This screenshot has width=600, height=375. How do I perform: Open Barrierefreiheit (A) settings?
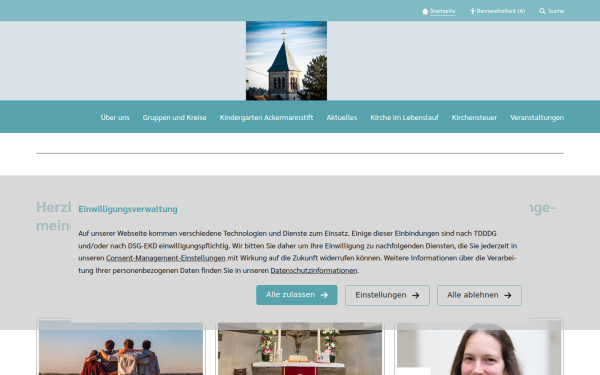(501, 11)
